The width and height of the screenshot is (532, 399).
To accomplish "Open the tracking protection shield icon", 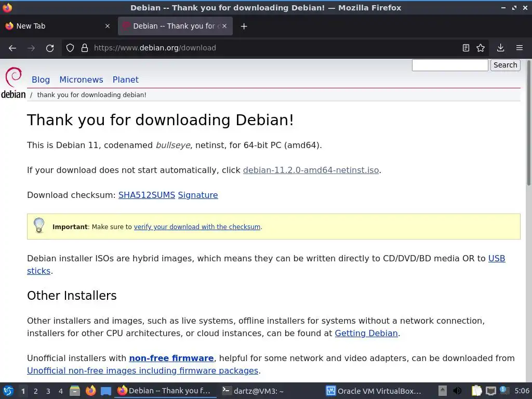I will tap(70, 48).
